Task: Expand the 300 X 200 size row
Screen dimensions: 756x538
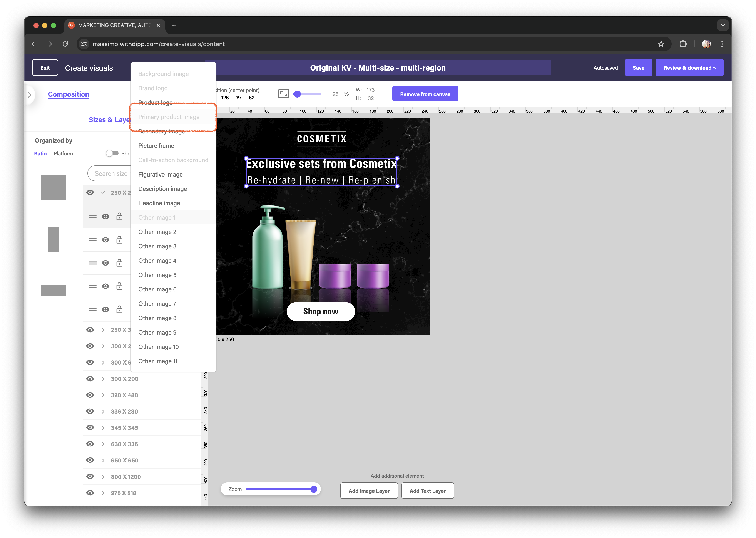Action: pos(103,379)
